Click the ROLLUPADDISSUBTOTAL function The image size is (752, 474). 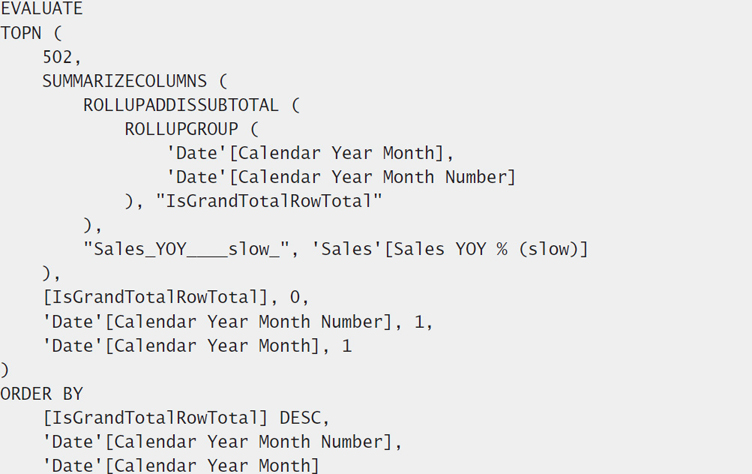click(181, 105)
